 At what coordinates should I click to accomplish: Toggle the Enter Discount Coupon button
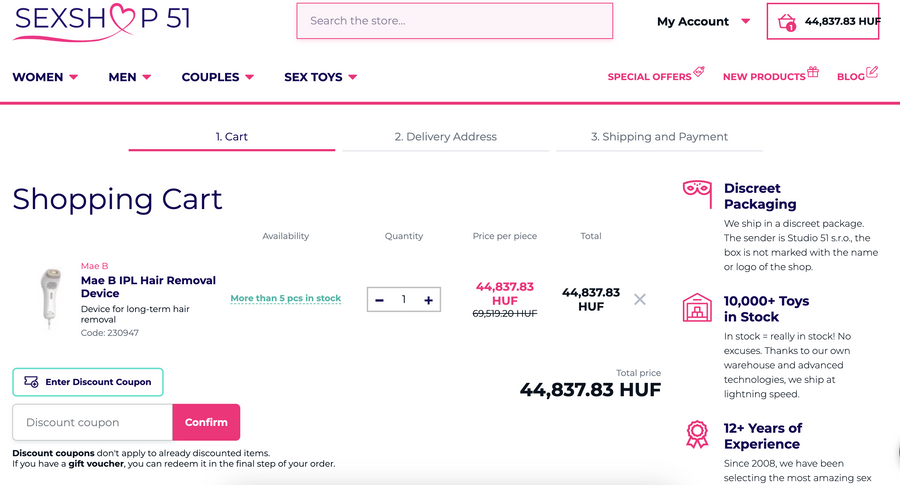pyautogui.click(x=88, y=382)
